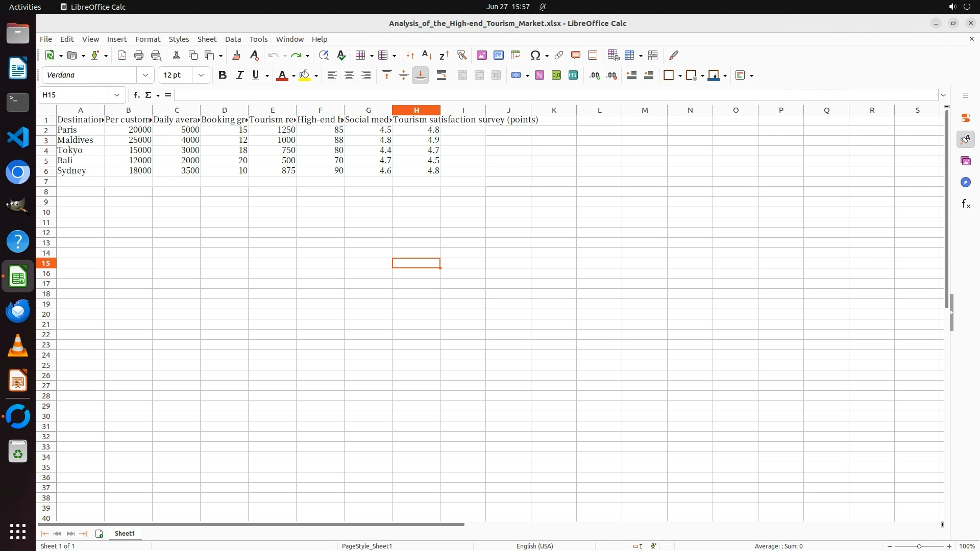Toggle Italic formatting

239,76
